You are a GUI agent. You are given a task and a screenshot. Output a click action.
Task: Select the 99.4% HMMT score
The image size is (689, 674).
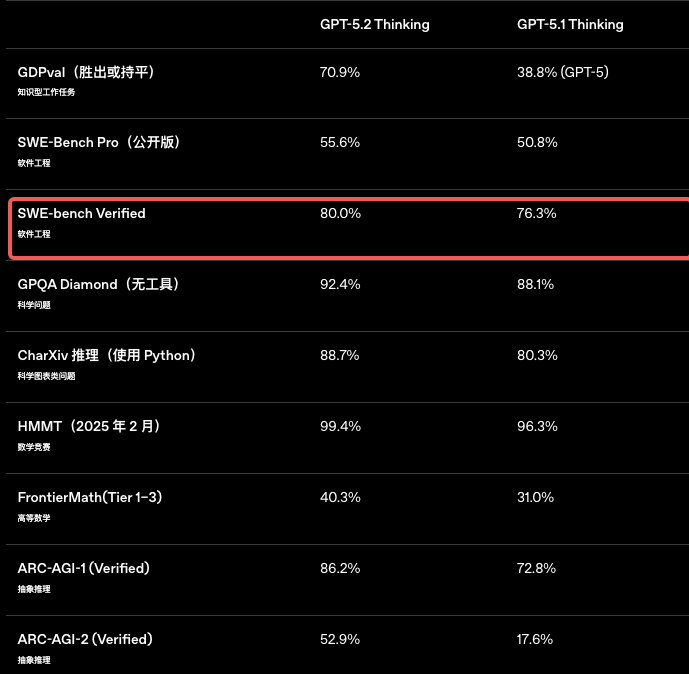[340, 426]
